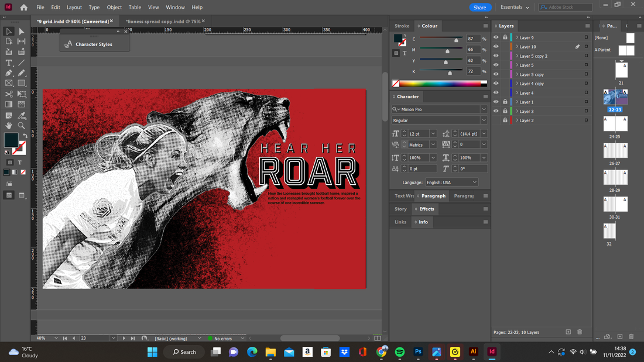Screen dimensions: 644x362
Task: Hide Layer 4 copy
Action: [496, 83]
